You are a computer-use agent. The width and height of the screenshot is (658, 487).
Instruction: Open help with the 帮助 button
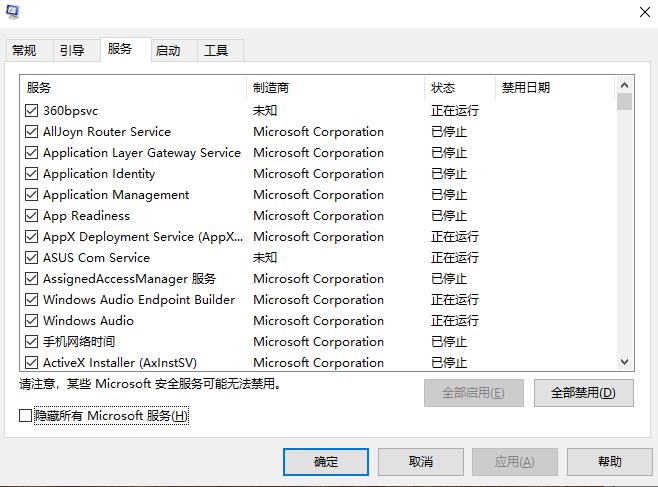610,462
